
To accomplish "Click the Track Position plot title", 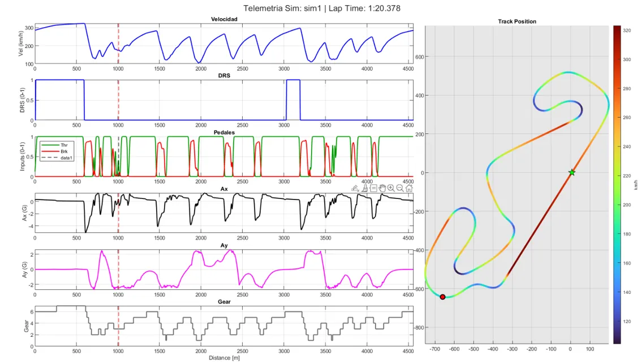I will coord(517,21).
